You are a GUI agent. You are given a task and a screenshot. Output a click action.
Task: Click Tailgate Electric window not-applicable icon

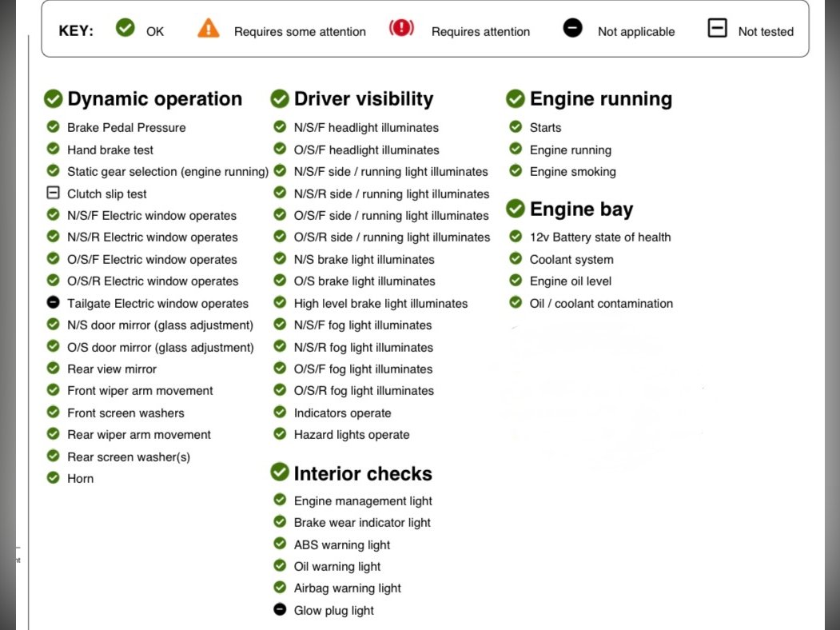click(54, 303)
